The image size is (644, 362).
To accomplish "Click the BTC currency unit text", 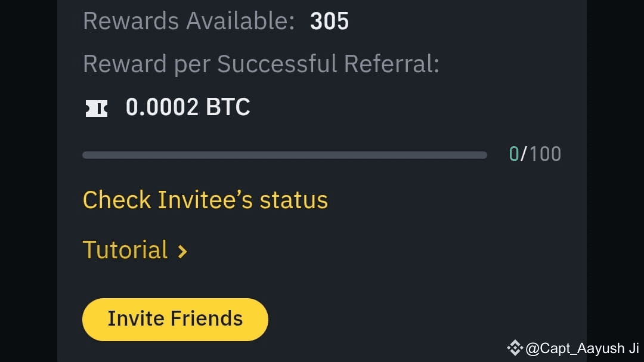I will pyautogui.click(x=228, y=107).
